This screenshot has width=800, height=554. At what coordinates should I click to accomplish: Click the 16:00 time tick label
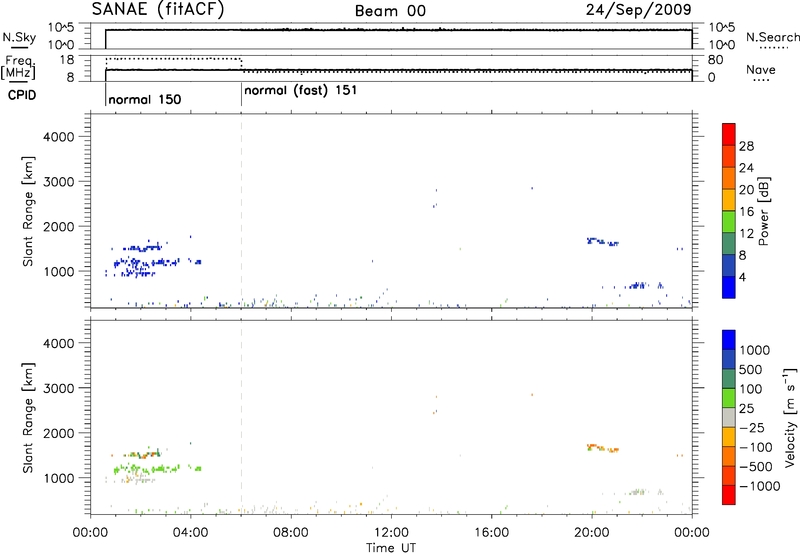pyautogui.click(x=491, y=533)
